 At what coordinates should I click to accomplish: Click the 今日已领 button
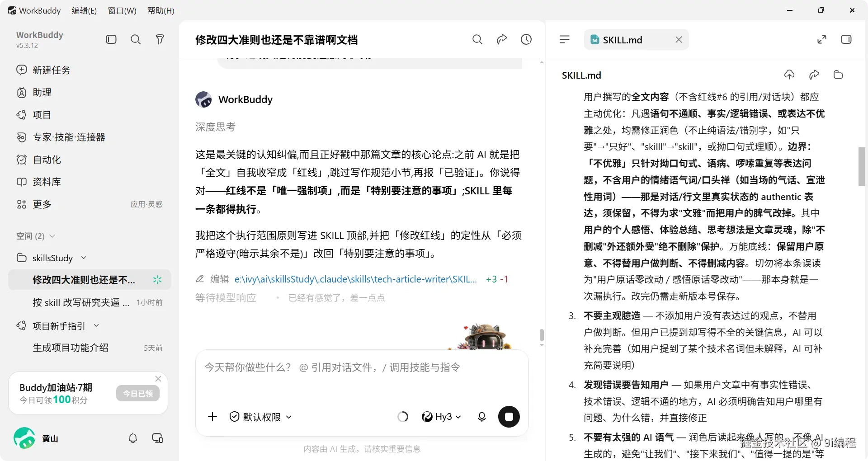[138, 393]
